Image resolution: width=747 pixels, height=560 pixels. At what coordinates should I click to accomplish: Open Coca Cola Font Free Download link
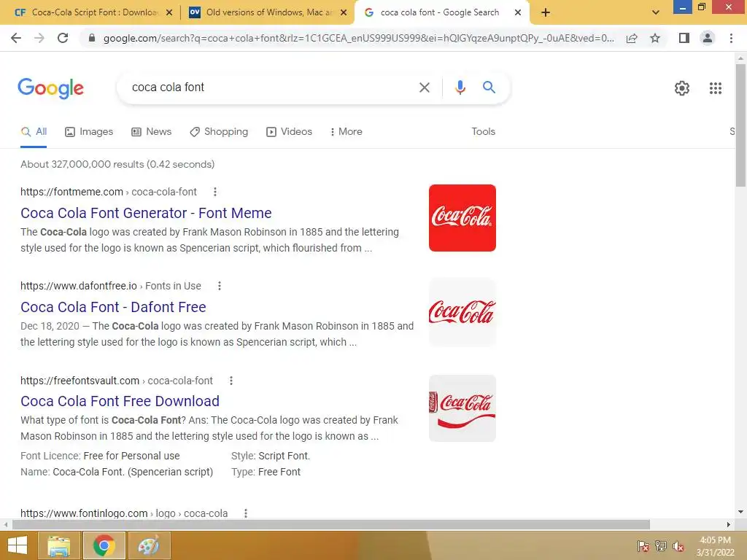pyautogui.click(x=120, y=402)
